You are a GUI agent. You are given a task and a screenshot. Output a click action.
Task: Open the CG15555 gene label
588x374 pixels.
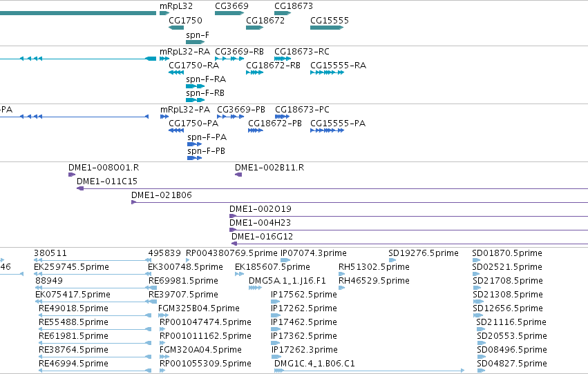[330, 21]
